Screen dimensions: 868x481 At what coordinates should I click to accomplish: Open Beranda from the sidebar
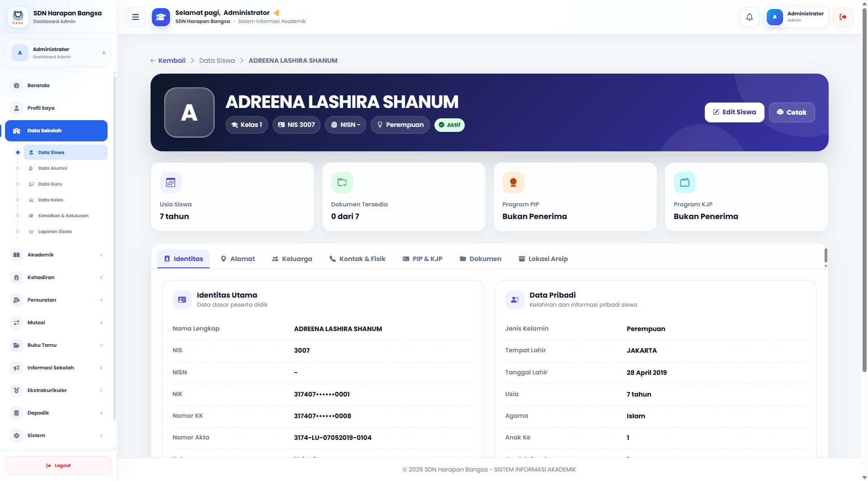click(x=56, y=85)
